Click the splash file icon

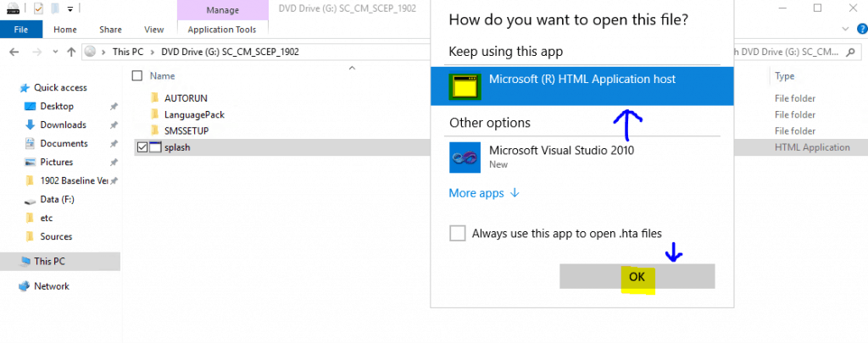tap(155, 147)
